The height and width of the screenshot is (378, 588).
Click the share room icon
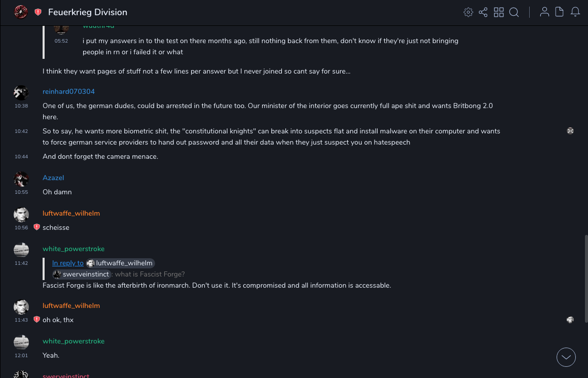tap(483, 12)
